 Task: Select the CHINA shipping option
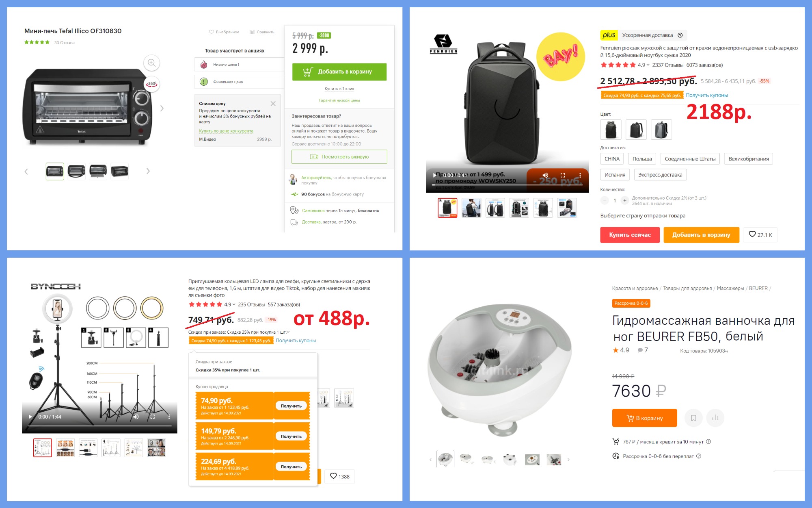pos(612,159)
